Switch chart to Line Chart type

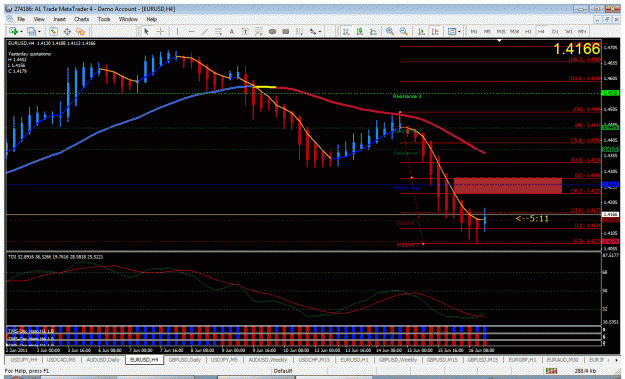[373, 31]
